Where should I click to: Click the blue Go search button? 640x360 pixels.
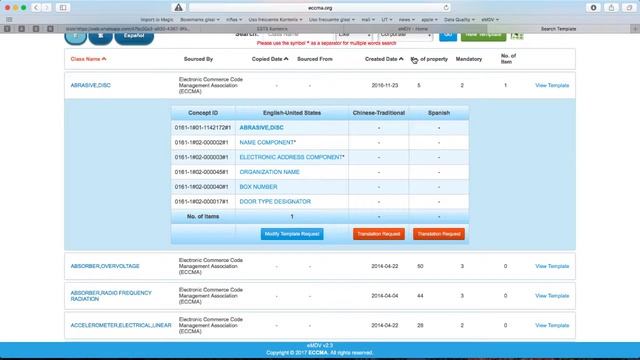pos(448,36)
